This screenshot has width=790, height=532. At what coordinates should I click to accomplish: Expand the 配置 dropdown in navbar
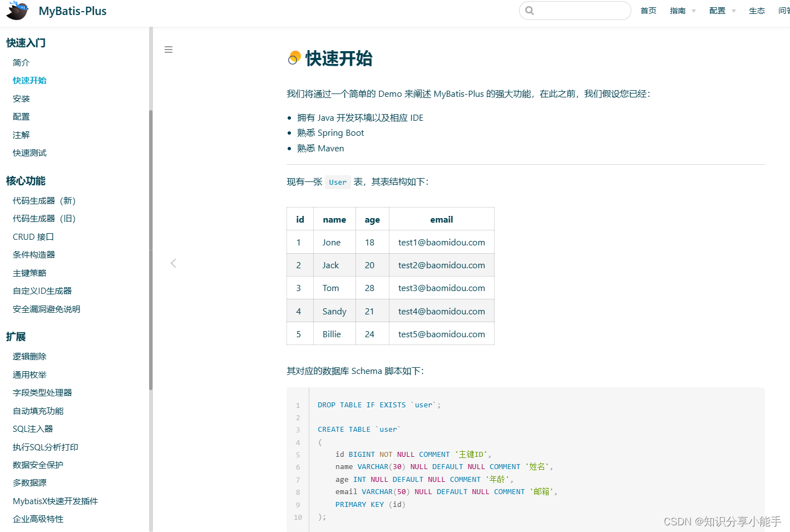tap(722, 11)
